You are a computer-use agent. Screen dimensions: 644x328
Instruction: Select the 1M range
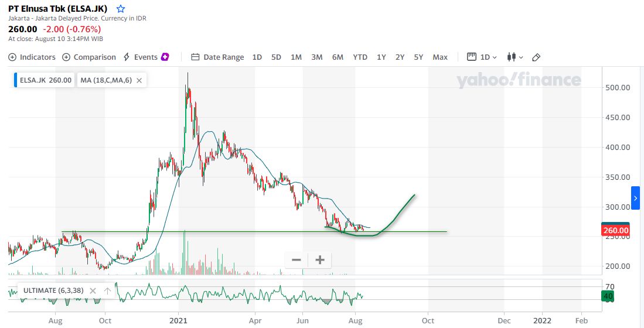point(296,57)
